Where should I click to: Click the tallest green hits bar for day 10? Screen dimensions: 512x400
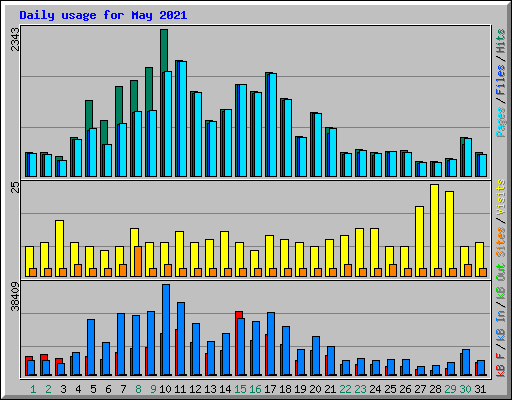(164, 50)
